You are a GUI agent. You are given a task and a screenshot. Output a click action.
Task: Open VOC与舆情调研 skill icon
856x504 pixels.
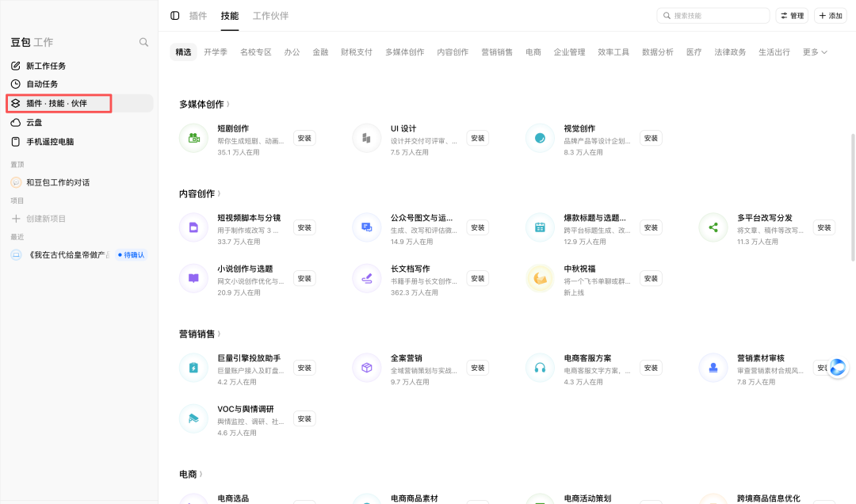(x=193, y=419)
